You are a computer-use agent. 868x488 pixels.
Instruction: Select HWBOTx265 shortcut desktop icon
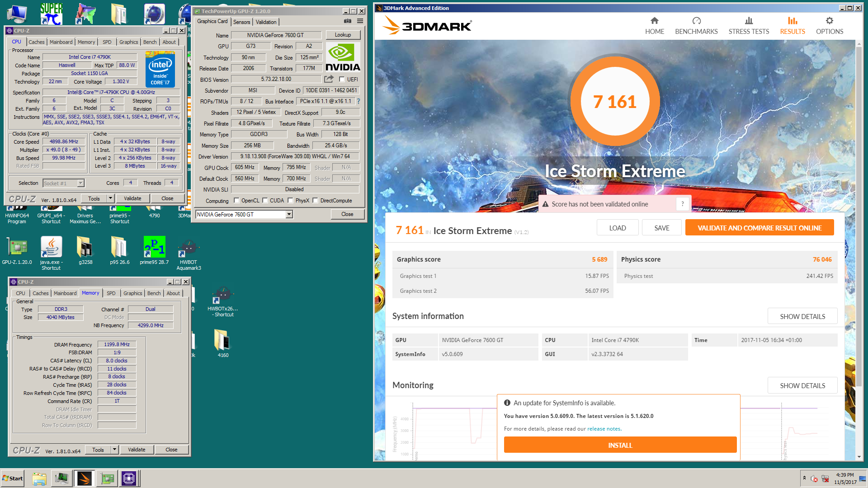click(223, 302)
